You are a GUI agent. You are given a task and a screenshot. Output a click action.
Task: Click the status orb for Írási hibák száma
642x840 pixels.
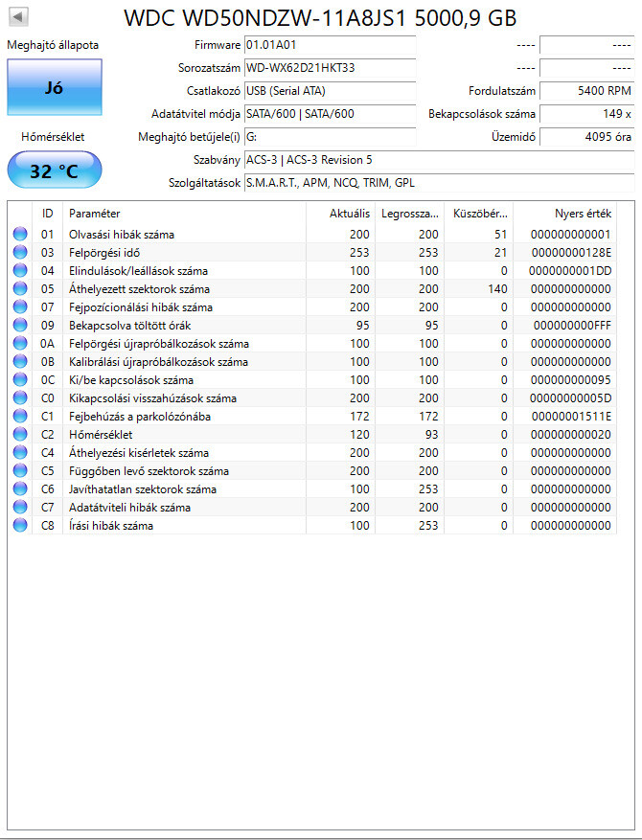pos(20,526)
